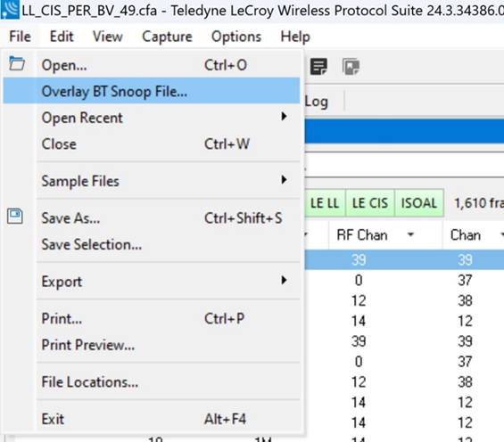Choose Exit from the File menu

152,419
